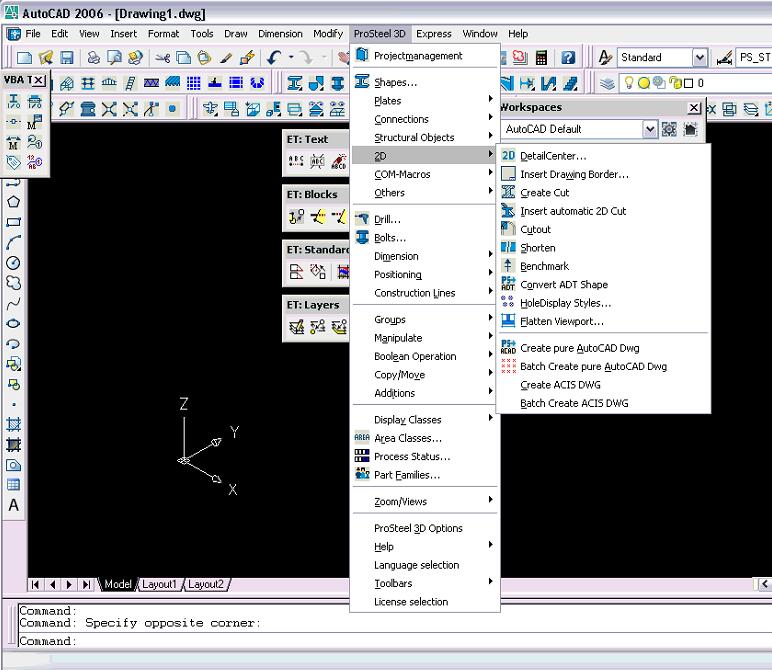This screenshot has height=670, width=772.
Task: Toggle layer lightbulb on/off icon
Action: click(x=629, y=83)
